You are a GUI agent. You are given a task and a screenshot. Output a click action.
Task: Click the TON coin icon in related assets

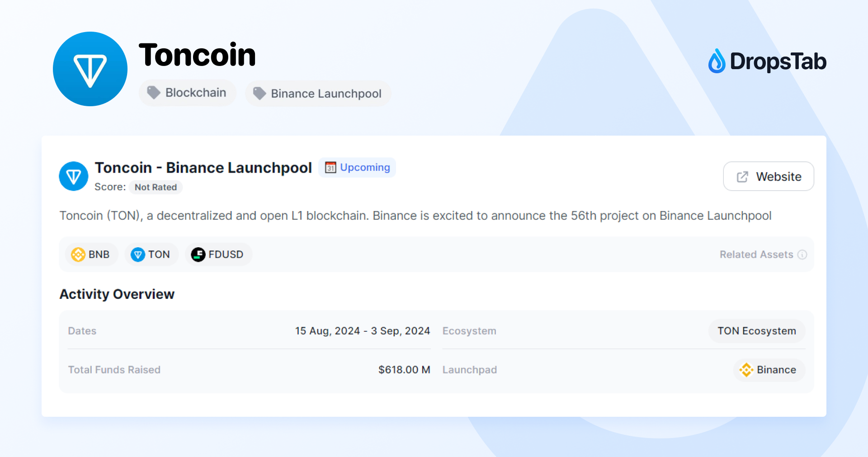point(138,254)
